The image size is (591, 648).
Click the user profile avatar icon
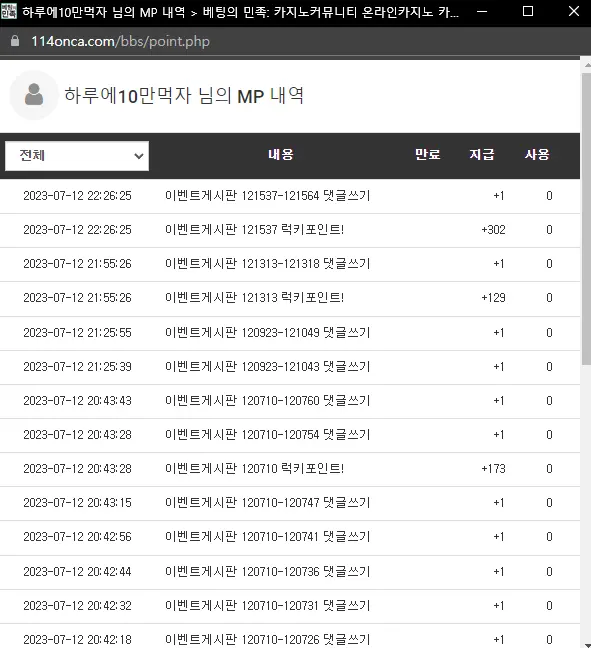coord(34,95)
